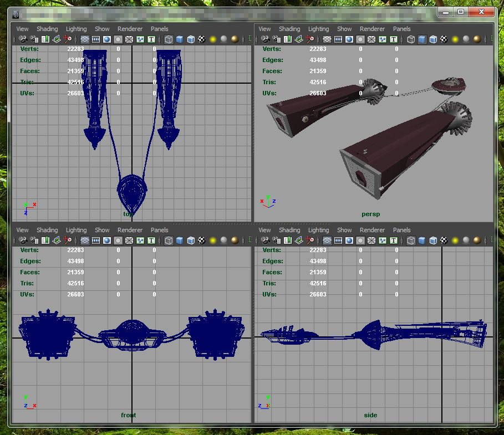Toggle Grid display in top panel toolbar

click(x=85, y=39)
